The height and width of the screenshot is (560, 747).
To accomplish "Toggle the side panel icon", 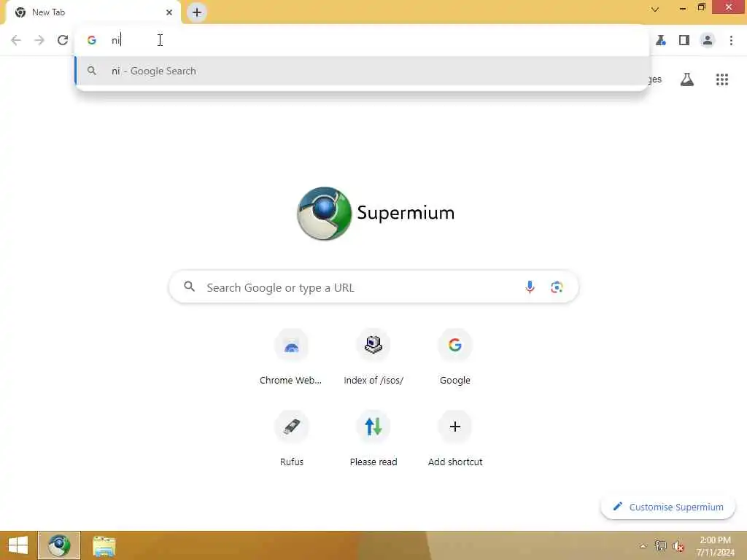I will pos(684,40).
